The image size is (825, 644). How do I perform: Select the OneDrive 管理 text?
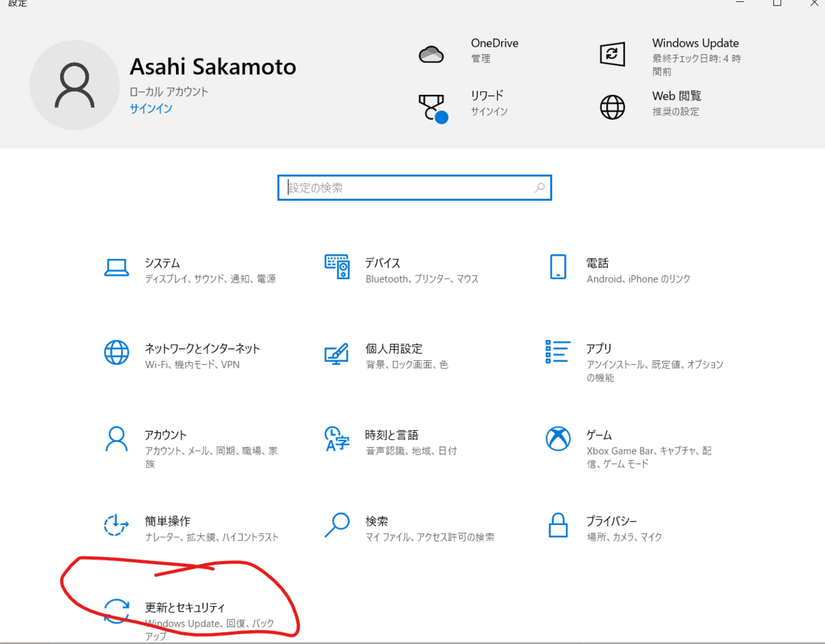point(481,59)
